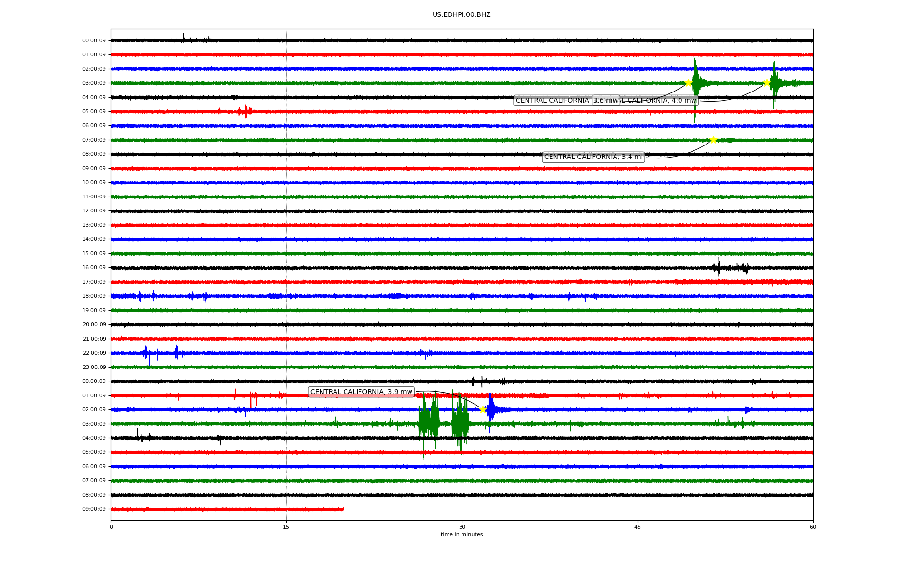Click the black spike on the 16:00:09 trace
Viewport: 924px width, 578px height.
pos(719,267)
